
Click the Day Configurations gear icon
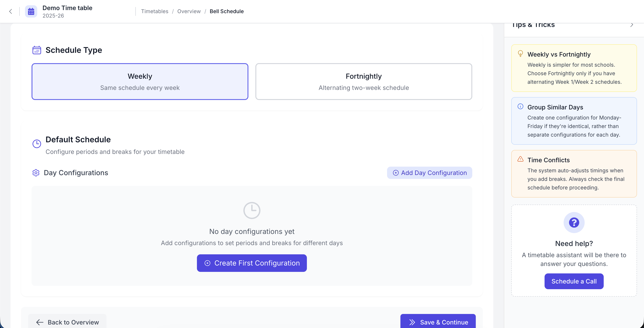pyautogui.click(x=36, y=173)
